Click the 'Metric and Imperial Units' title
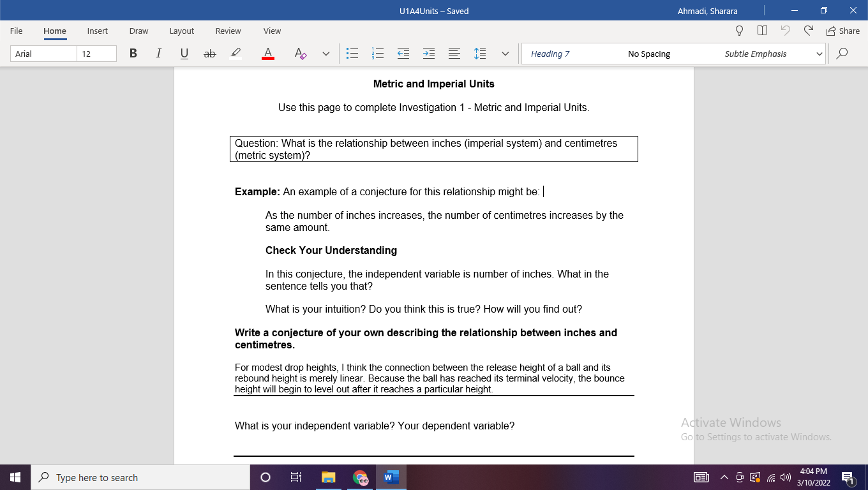Screen dimensions: 868x490 pyautogui.click(x=434, y=84)
